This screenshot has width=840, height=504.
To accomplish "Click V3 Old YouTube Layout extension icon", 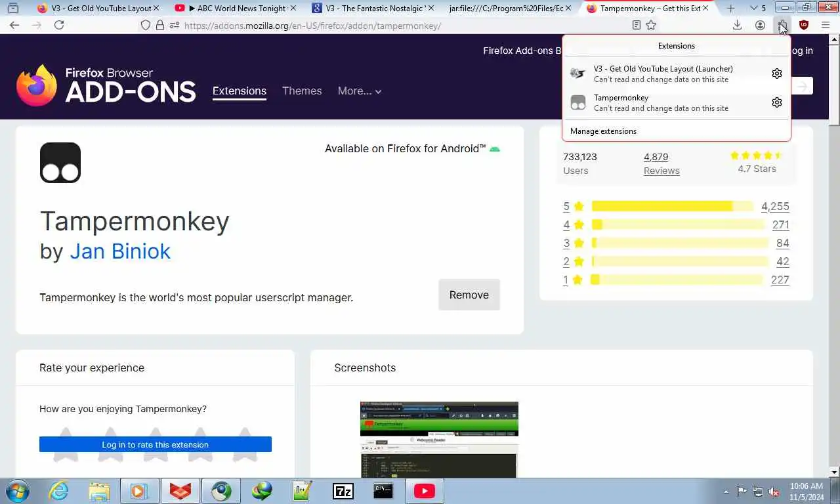I will tap(578, 73).
